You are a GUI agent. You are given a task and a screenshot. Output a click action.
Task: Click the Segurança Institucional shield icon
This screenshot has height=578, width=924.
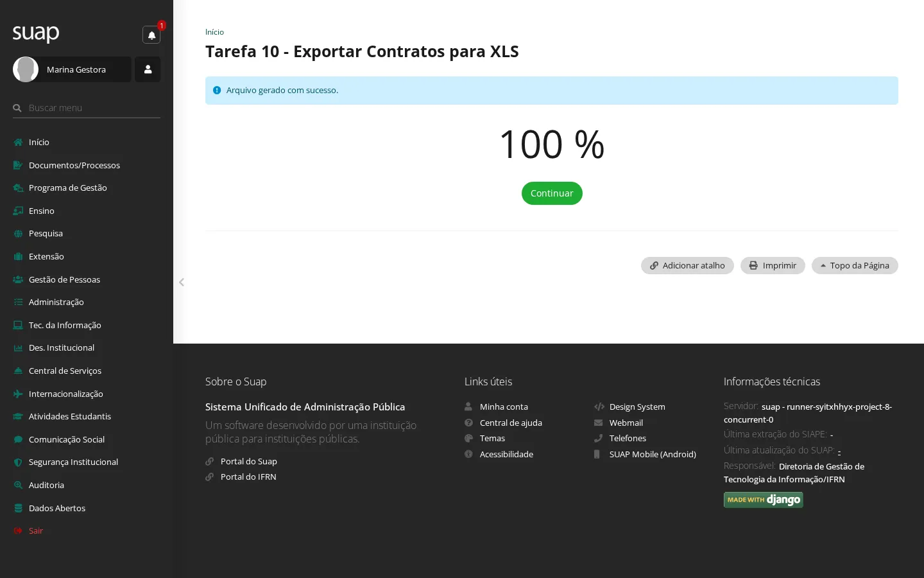[x=18, y=462]
